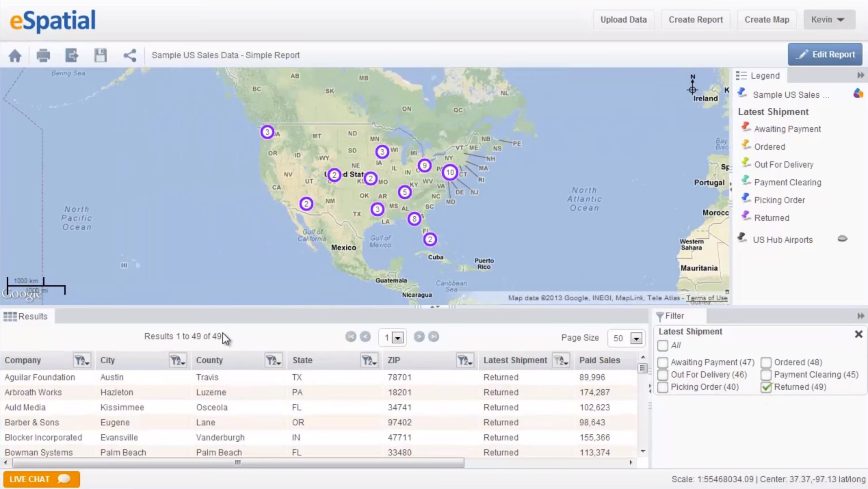Click the Export report icon
Image resolution: width=868 pixels, height=489 pixels.
tap(72, 55)
